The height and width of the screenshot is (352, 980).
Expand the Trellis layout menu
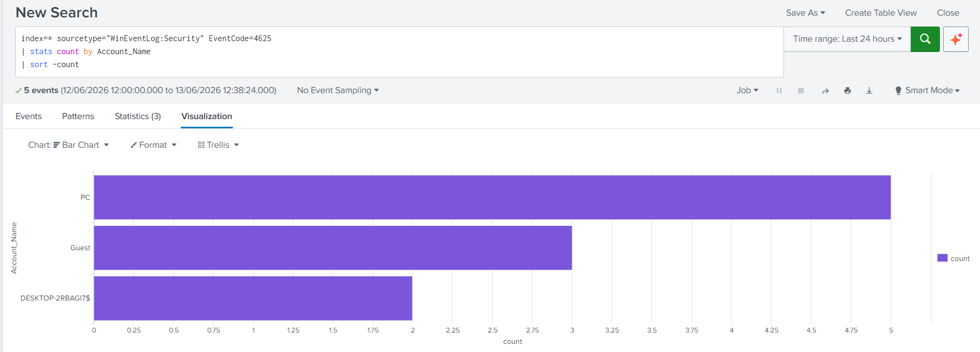(218, 145)
